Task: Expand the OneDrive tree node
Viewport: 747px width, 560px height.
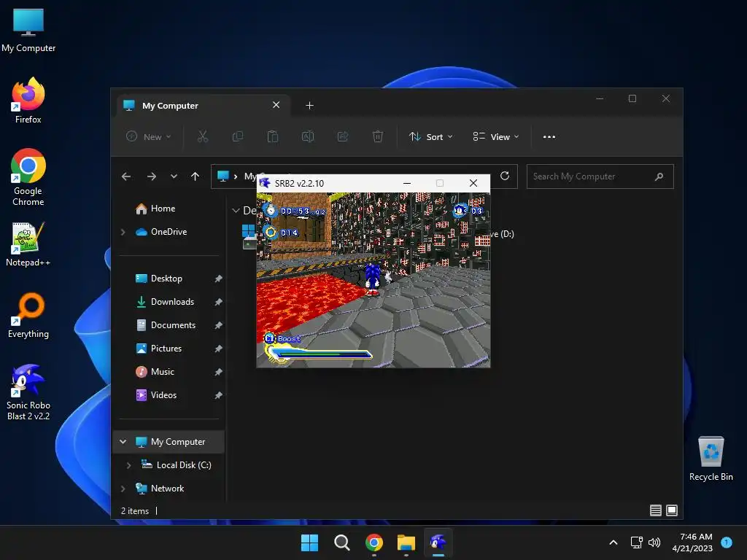Action: click(x=123, y=232)
